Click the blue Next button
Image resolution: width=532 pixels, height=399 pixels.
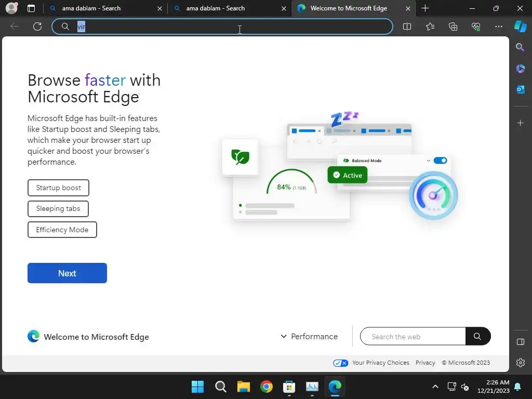[x=67, y=273]
